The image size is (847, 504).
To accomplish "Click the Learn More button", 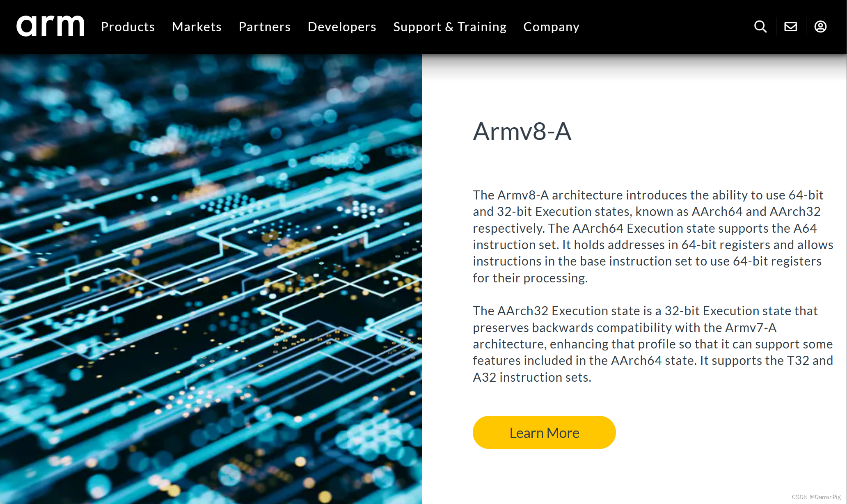I will (x=544, y=432).
